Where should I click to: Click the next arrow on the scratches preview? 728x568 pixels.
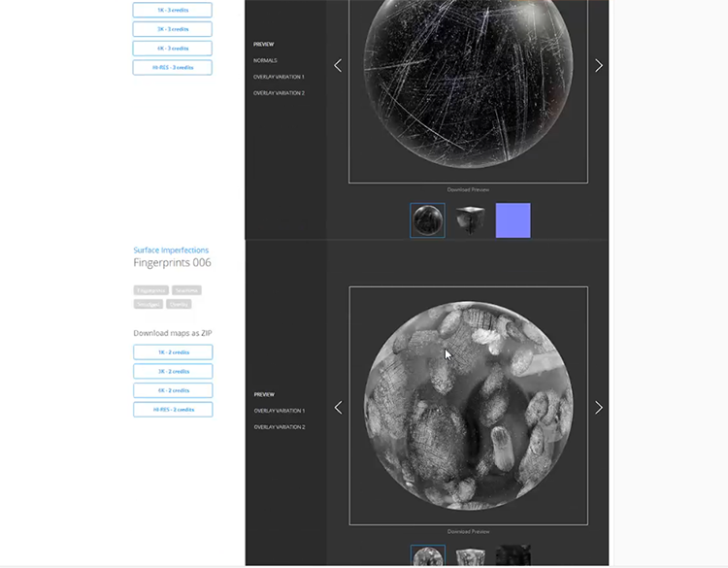(598, 65)
